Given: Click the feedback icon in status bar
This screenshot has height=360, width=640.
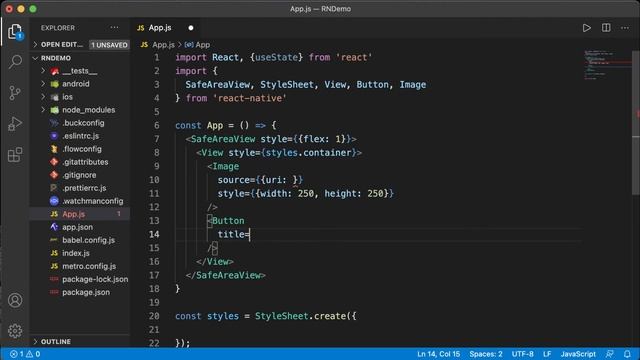Looking at the screenshot, I should (610, 354).
